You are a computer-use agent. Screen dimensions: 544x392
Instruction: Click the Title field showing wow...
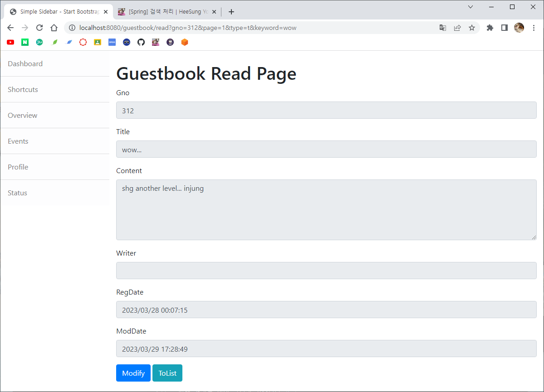click(x=326, y=149)
